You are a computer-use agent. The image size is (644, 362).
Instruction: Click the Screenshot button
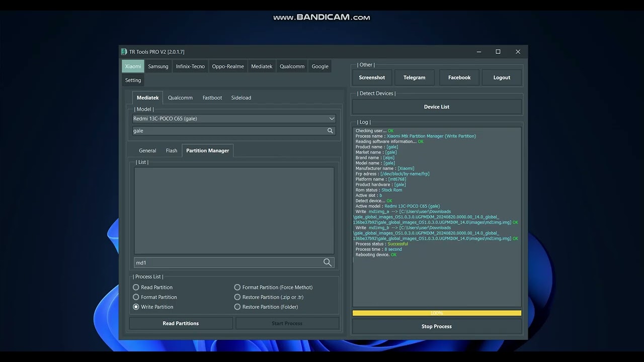point(372,77)
